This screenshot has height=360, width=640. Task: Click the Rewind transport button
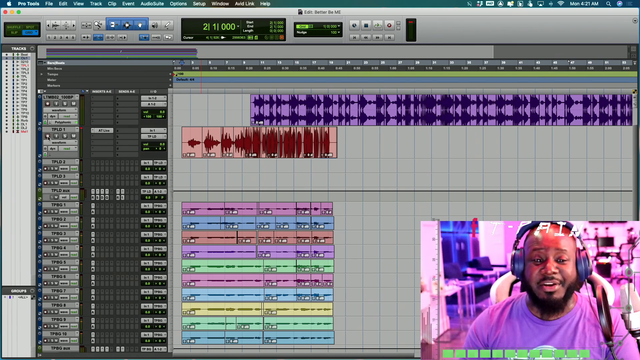tap(366, 37)
